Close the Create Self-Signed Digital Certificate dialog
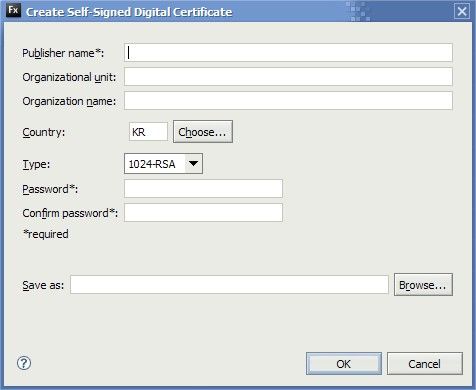 [x=462, y=11]
